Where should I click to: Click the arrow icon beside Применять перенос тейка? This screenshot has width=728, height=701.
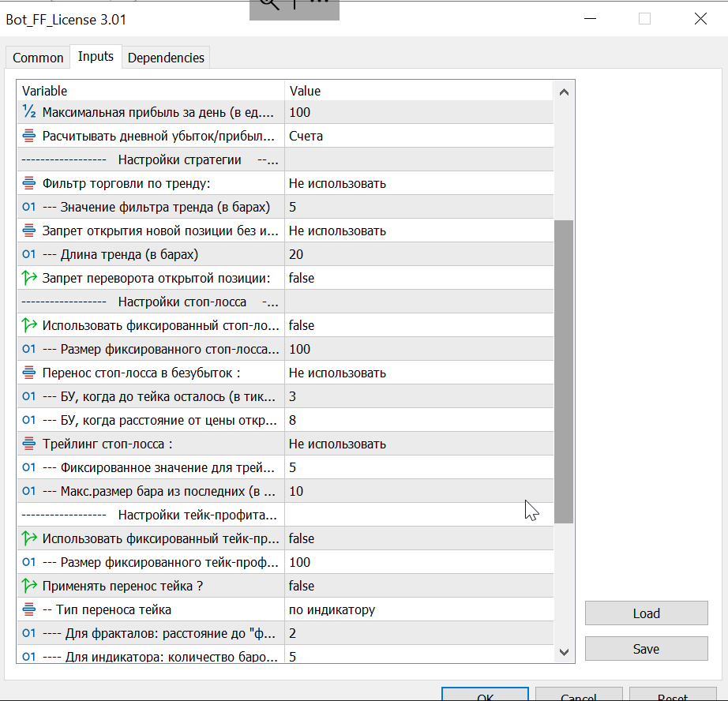[29, 586]
